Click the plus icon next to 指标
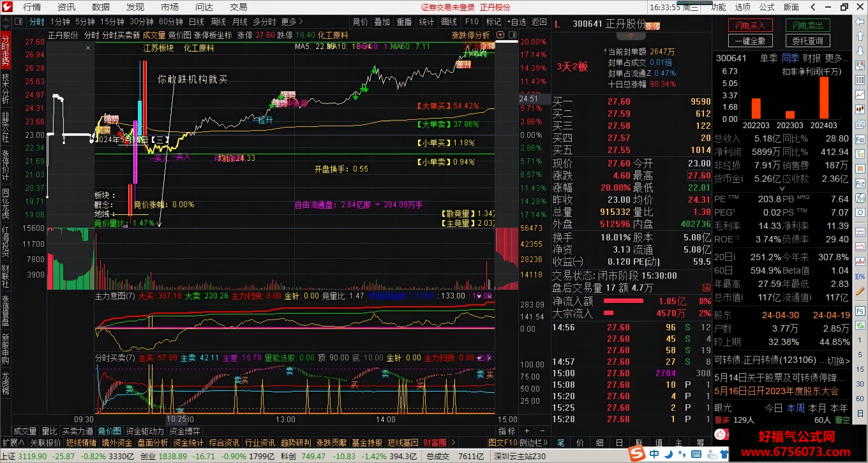The width and height of the screenshot is (868, 463). click(x=527, y=431)
